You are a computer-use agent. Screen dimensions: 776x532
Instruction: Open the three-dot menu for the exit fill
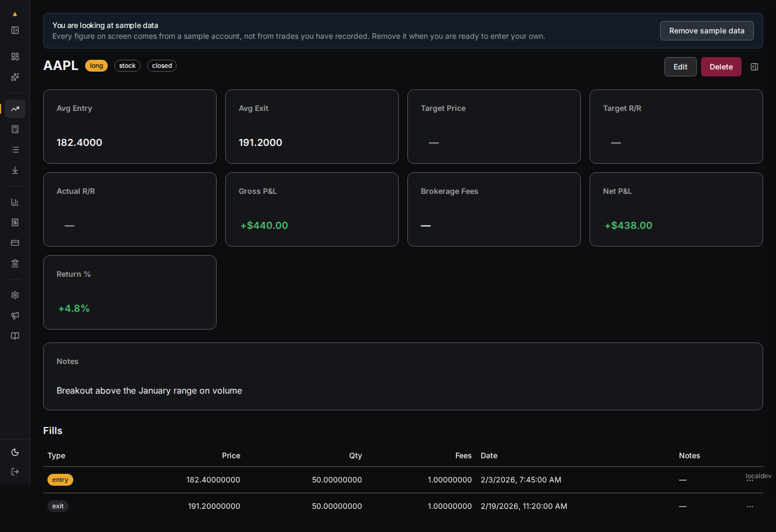click(x=750, y=506)
